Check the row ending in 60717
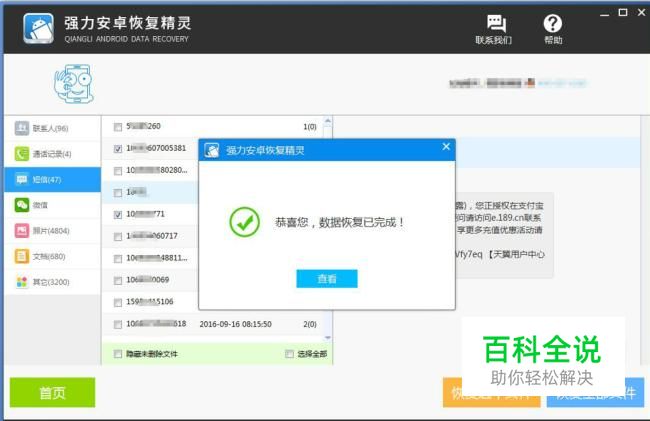This screenshot has height=421, width=650. (118, 237)
